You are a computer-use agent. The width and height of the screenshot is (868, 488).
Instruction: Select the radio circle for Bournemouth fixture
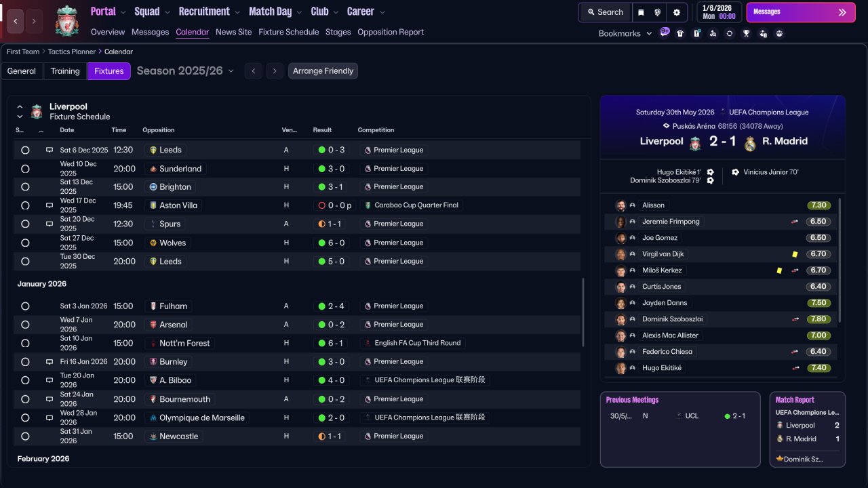click(25, 399)
